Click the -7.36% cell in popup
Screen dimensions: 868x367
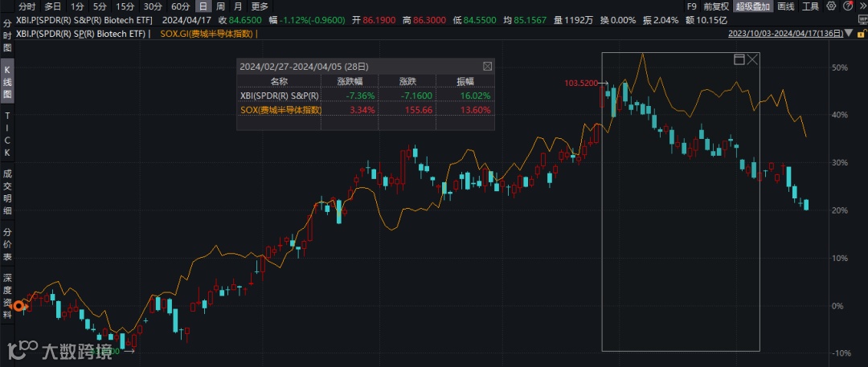(x=361, y=96)
